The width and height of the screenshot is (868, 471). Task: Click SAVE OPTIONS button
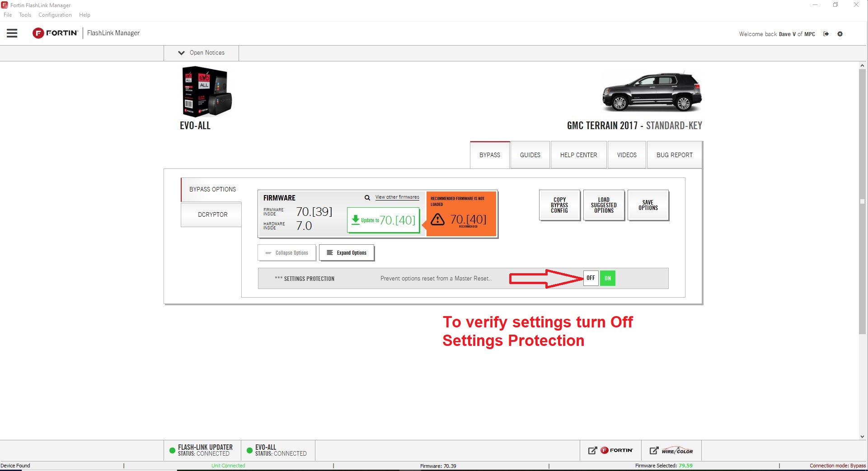(648, 205)
